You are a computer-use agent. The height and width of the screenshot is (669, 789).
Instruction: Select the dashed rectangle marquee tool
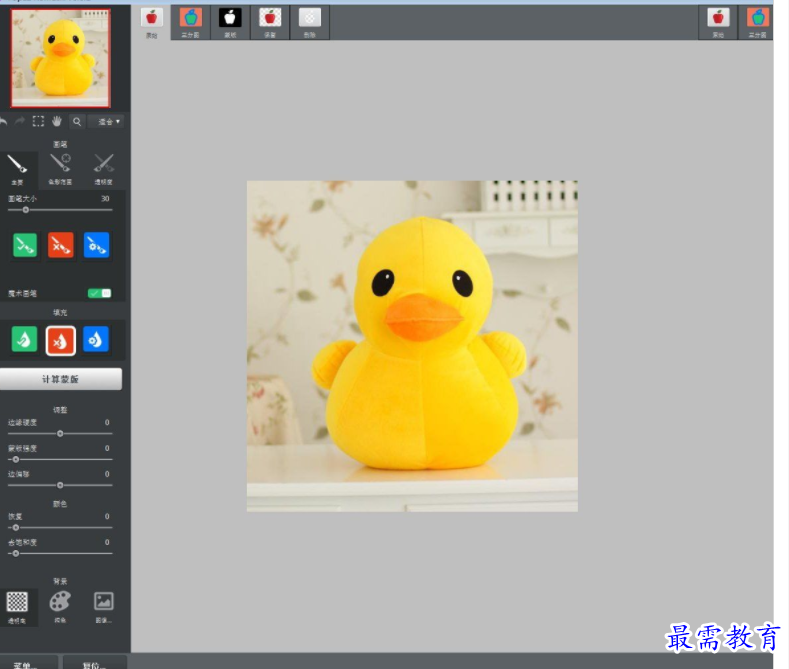(38, 121)
